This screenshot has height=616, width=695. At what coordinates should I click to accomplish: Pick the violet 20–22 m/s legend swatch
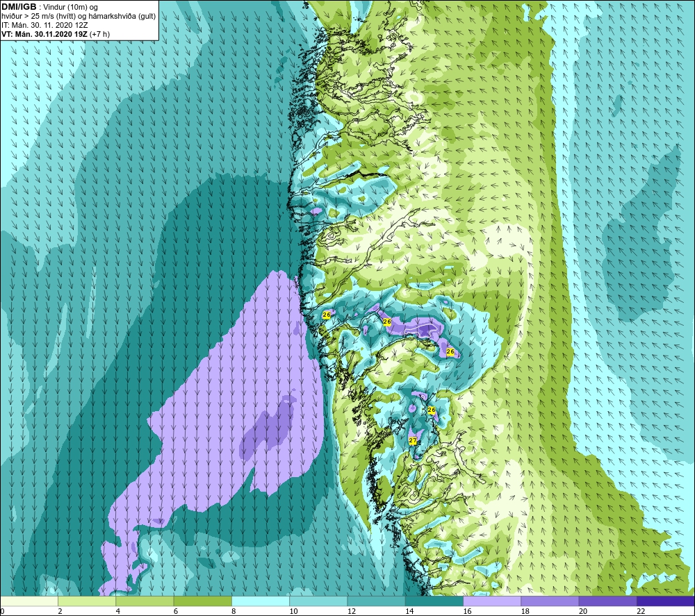tap(607, 601)
